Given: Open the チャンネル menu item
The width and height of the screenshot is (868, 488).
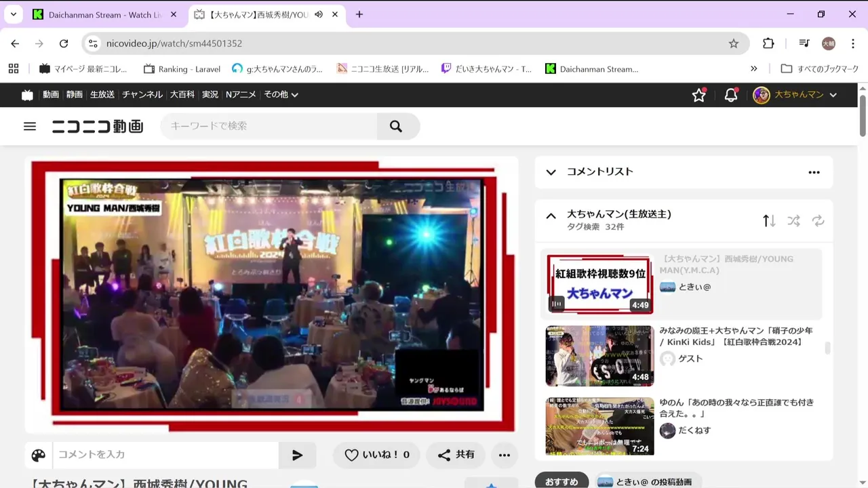Looking at the screenshot, I should (x=142, y=95).
